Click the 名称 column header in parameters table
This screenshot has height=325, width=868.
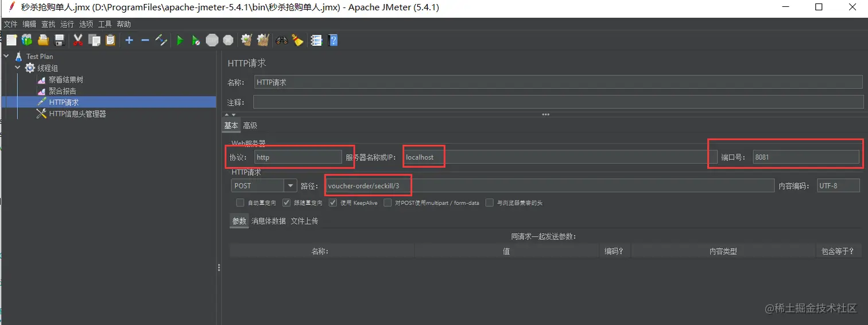(321, 251)
